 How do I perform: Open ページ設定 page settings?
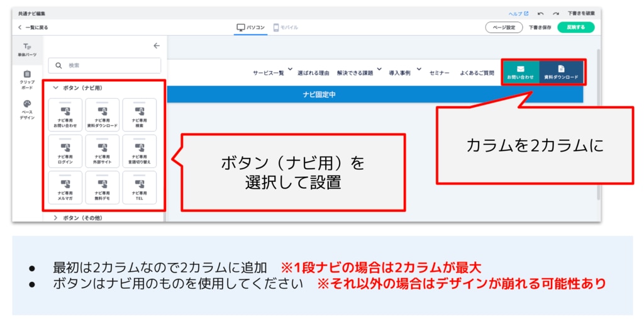tap(503, 28)
